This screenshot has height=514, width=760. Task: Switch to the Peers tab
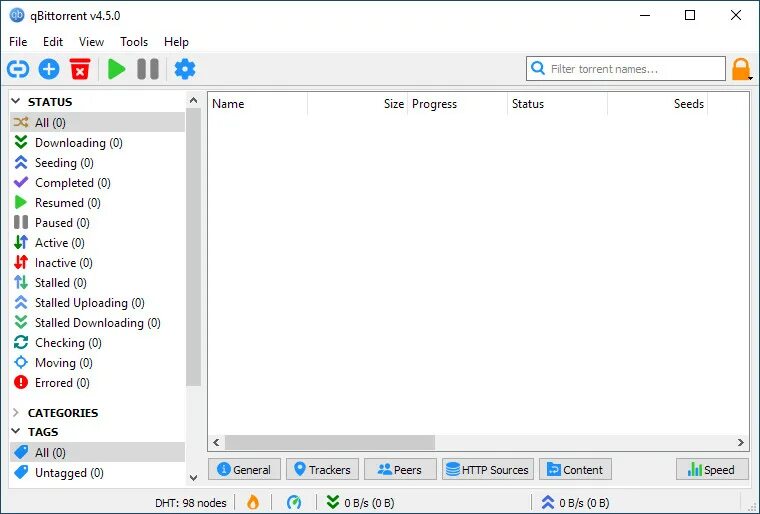400,469
